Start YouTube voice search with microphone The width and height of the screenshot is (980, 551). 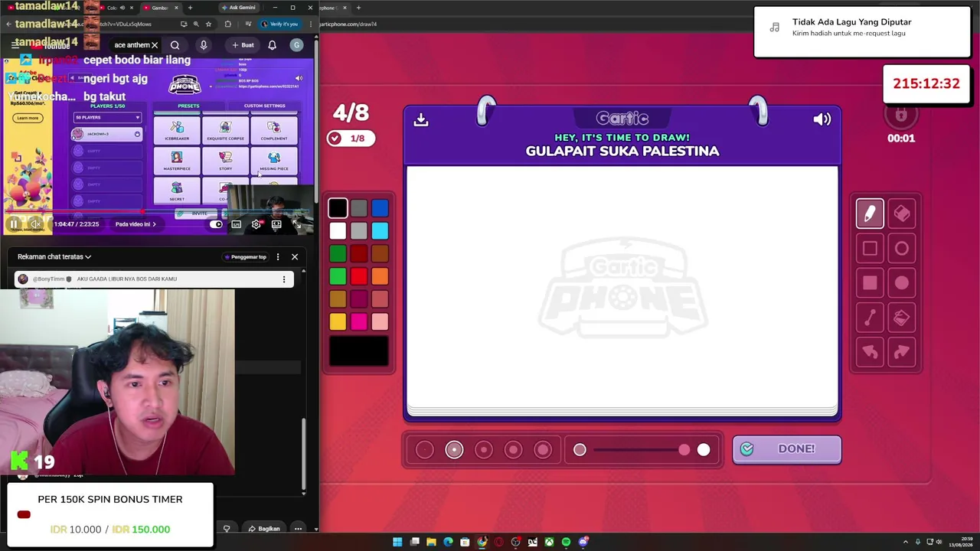tap(204, 45)
